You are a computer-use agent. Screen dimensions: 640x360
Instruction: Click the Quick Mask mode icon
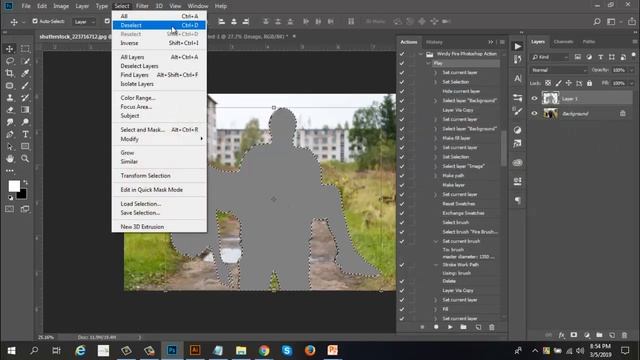pyautogui.click(x=9, y=209)
